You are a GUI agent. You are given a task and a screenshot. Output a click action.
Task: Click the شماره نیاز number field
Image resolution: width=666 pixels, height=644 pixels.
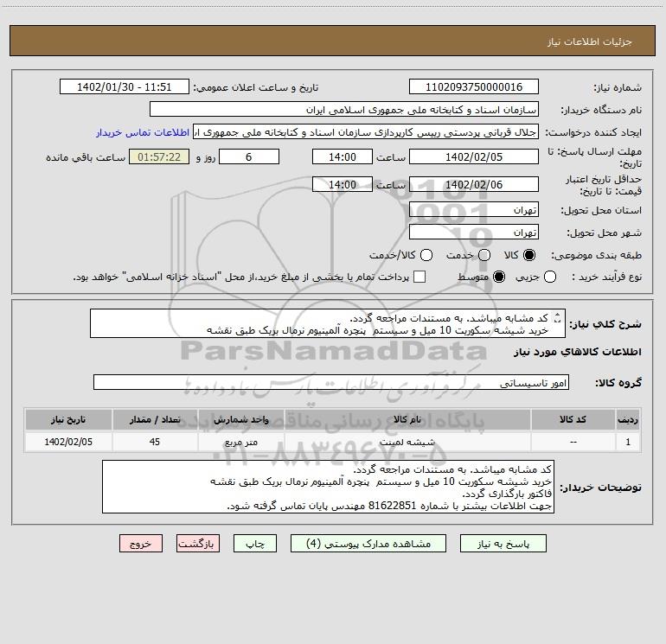474,86
